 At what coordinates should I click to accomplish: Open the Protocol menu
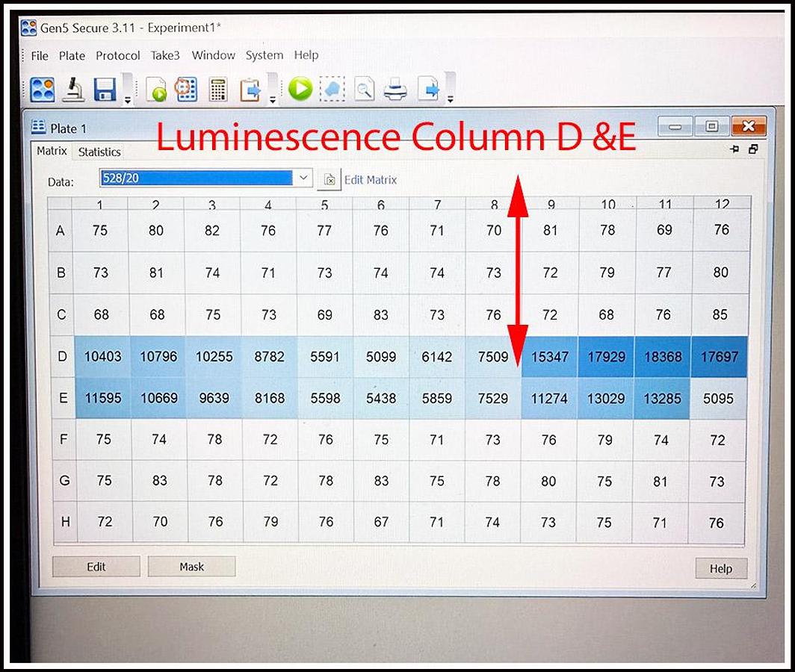pos(118,55)
